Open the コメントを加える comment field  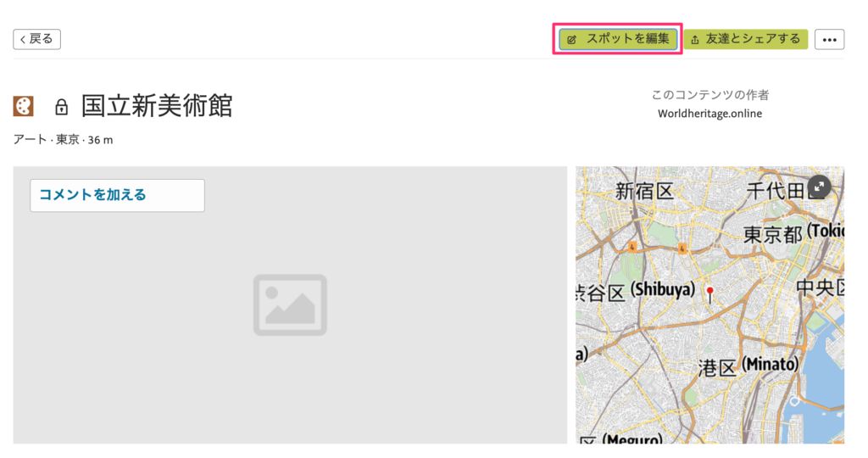(x=117, y=195)
